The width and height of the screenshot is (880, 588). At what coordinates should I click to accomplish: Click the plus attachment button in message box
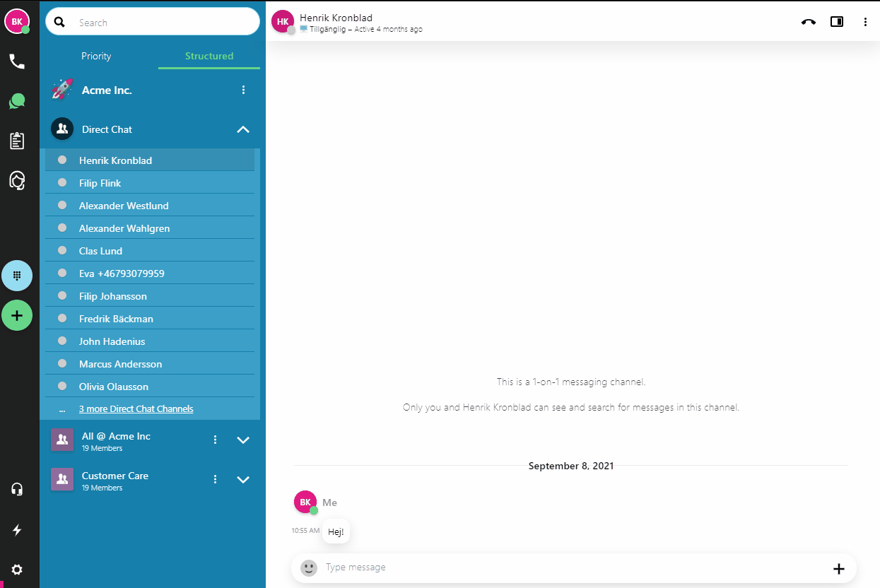[x=839, y=569]
